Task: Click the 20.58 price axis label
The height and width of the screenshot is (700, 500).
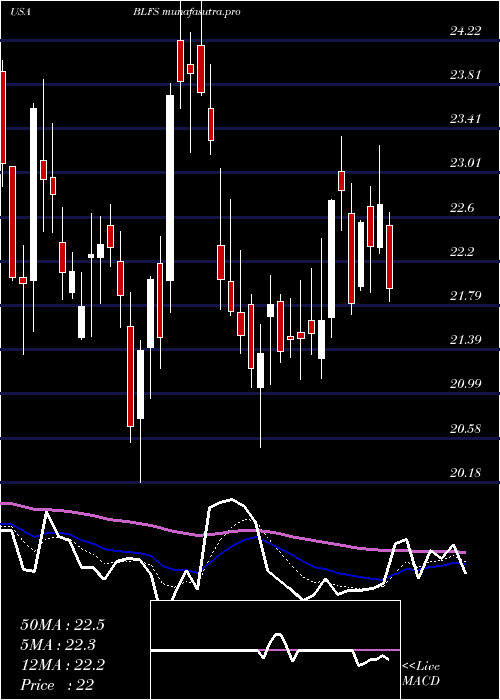Action: tap(466, 429)
